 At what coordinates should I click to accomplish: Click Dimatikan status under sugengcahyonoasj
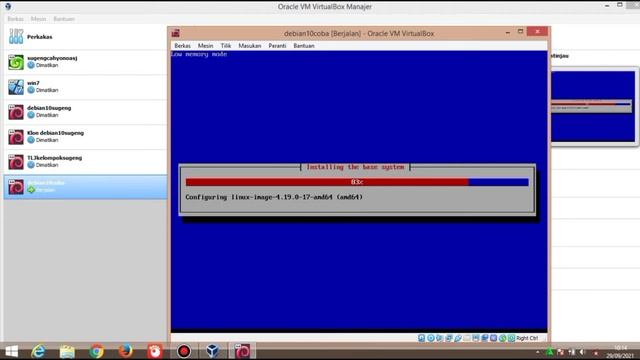[47, 65]
